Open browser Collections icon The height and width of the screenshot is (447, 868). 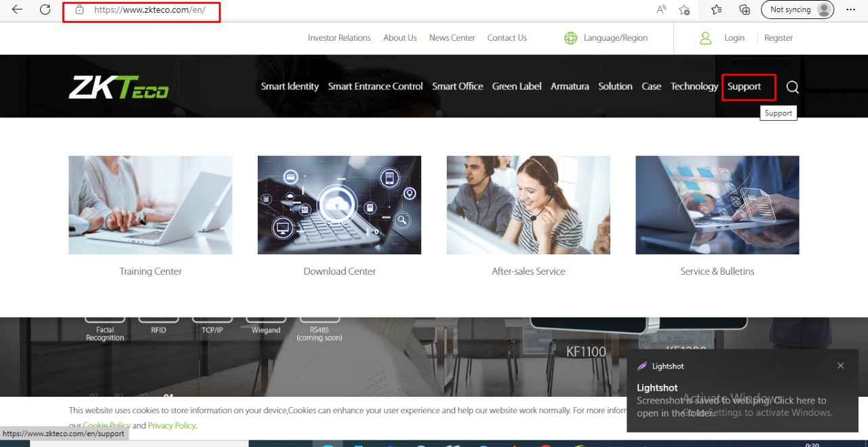point(745,9)
